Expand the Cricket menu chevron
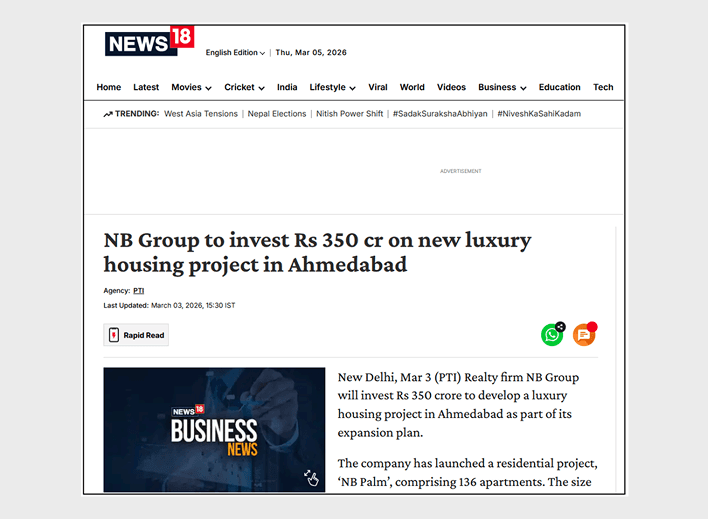Screen dimensions: 708x519 [x=261, y=89]
